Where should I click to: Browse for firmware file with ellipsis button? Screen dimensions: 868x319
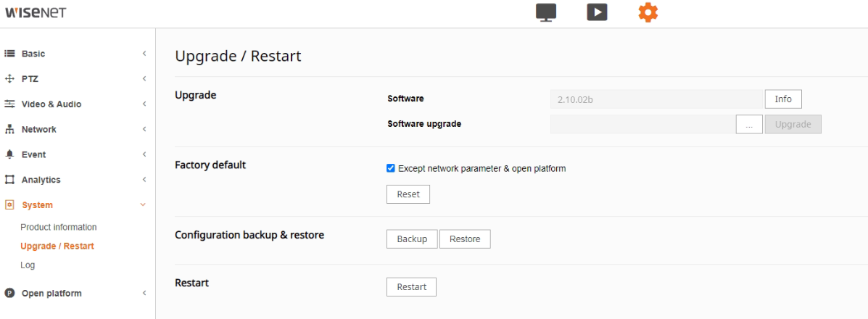tap(749, 124)
